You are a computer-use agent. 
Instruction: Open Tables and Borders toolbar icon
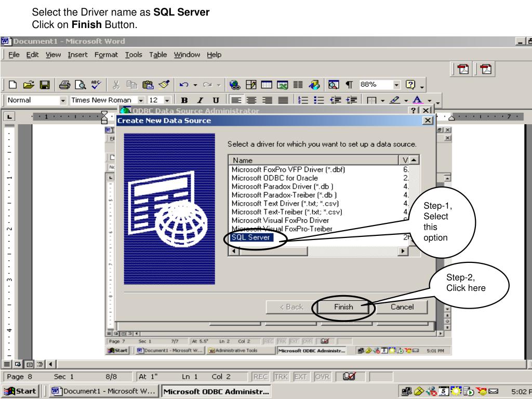tap(251, 85)
